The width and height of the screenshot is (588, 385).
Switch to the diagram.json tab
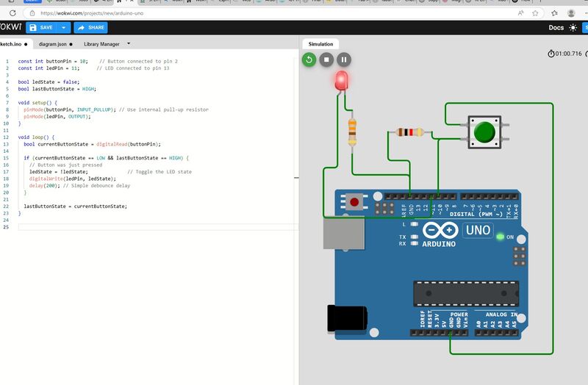coord(56,44)
